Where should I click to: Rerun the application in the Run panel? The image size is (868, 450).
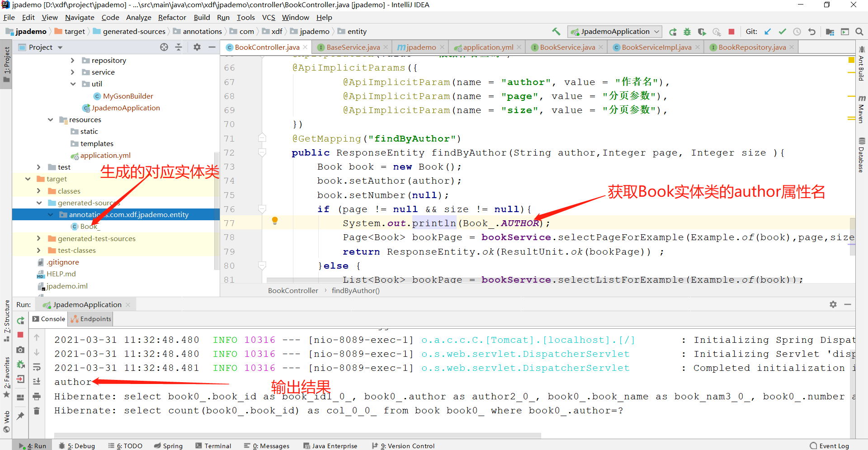(20, 321)
